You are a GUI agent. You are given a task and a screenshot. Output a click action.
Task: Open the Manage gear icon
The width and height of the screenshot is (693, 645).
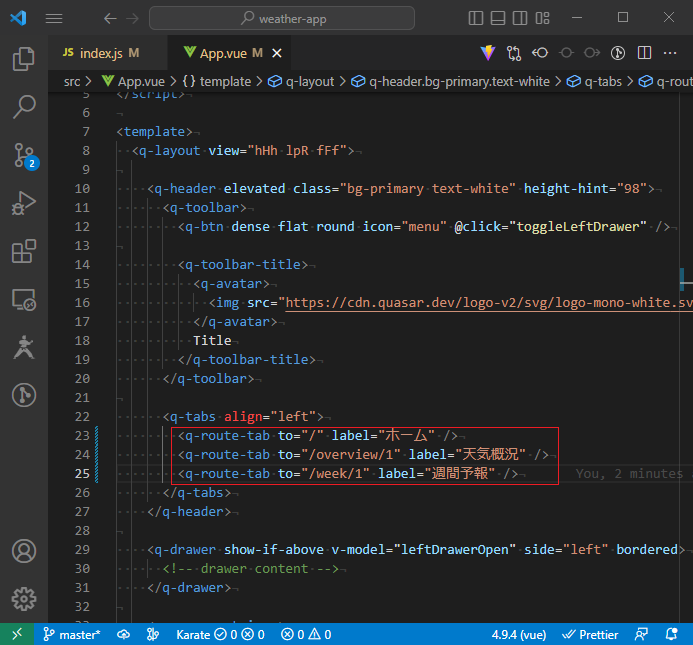tap(23, 599)
